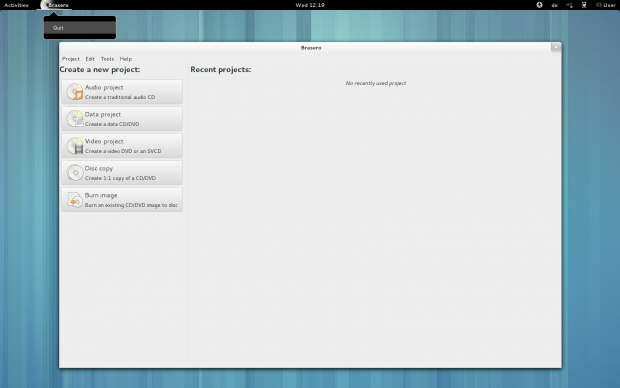620x388 pixels.
Task: Open the Tools menu
Action: point(107,59)
